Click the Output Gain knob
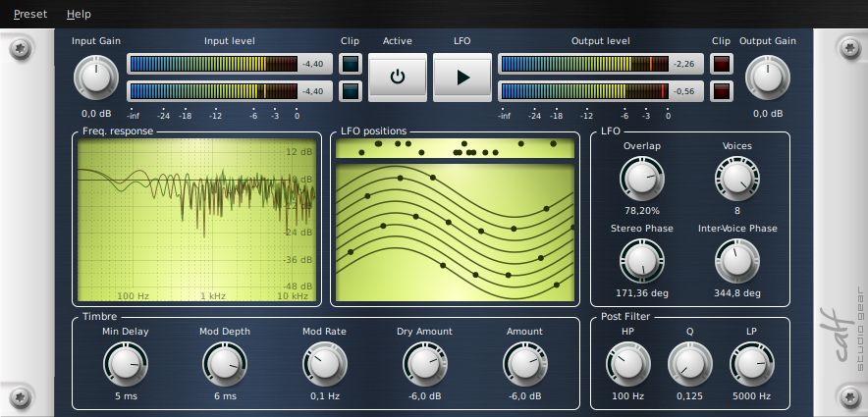The image size is (868, 417). 767,78
